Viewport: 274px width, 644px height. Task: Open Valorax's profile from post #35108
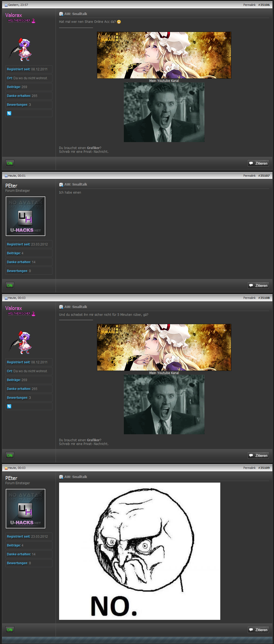(x=14, y=308)
